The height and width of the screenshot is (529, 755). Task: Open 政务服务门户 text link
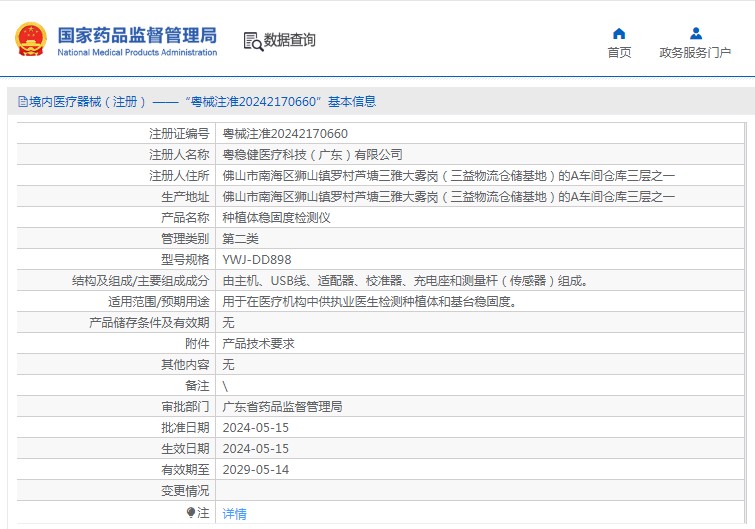click(695, 52)
